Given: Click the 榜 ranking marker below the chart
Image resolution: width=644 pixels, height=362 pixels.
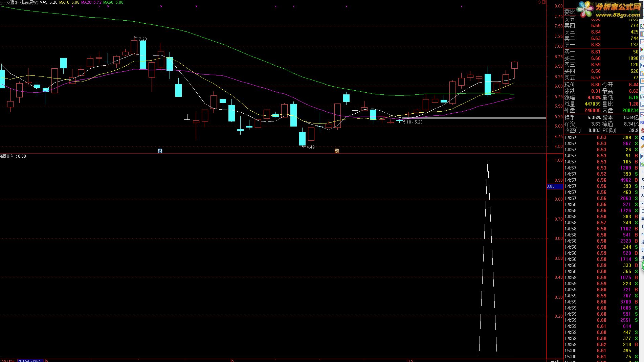Looking at the screenshot, I should click(x=337, y=151).
